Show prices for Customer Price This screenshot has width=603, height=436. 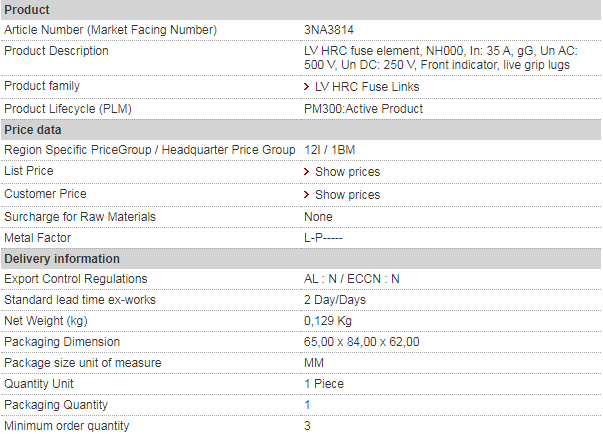pyautogui.click(x=347, y=195)
